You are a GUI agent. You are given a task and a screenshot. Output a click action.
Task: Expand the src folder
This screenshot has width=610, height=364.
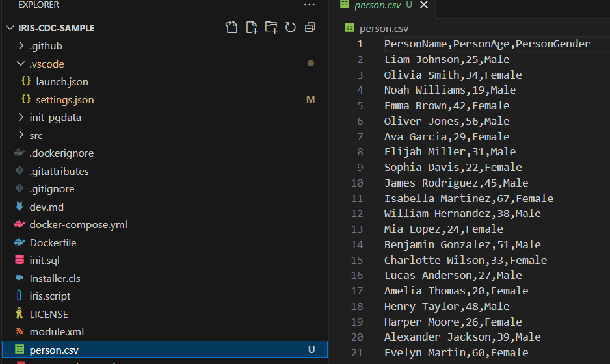pyautogui.click(x=36, y=135)
